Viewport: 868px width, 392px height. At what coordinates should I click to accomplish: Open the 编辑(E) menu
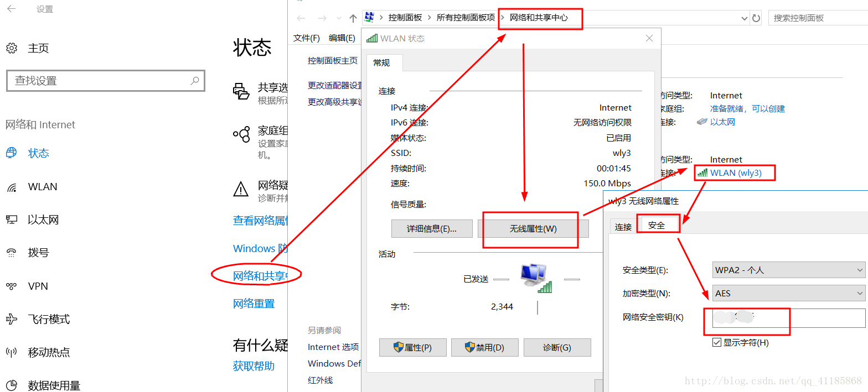342,38
